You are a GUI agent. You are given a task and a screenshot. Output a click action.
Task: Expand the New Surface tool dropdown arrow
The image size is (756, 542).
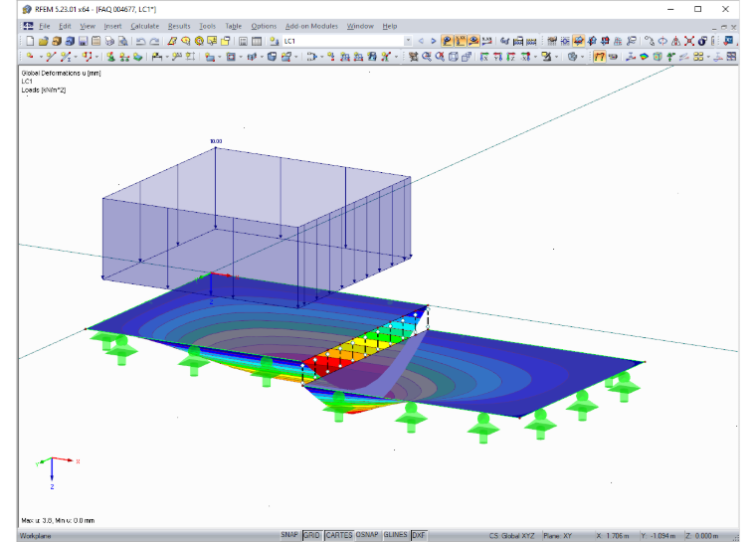(220, 57)
